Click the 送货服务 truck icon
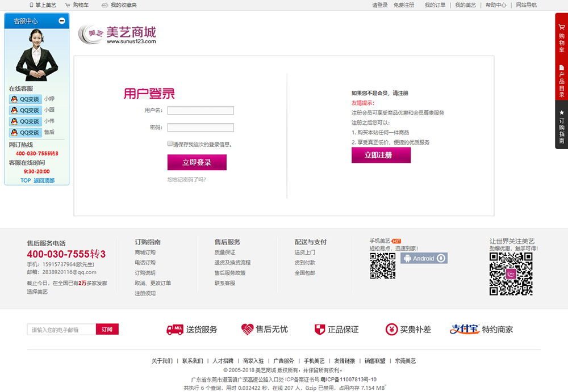 coord(174,330)
